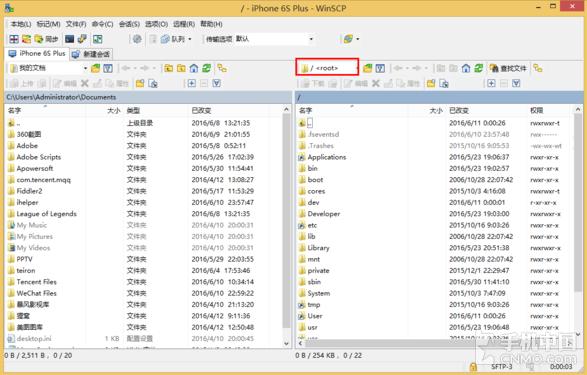This screenshot has width=587, height=375.
Task: Click local select files plus icon
Action: [x=191, y=83]
